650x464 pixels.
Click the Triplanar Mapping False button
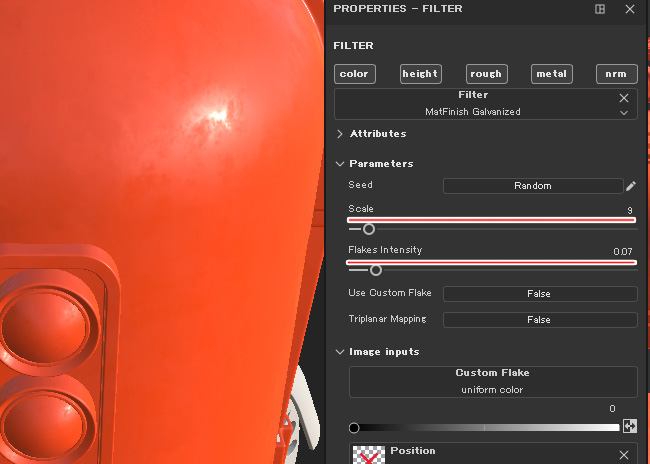[x=539, y=320]
